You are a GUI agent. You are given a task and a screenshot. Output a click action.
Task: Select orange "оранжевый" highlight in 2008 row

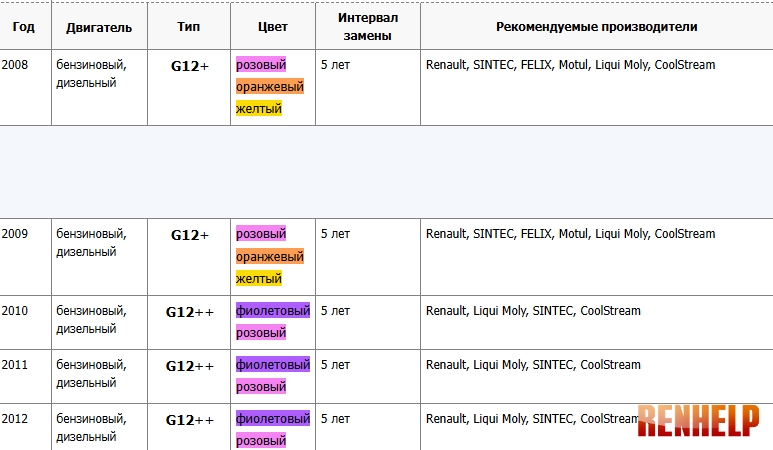(270, 87)
